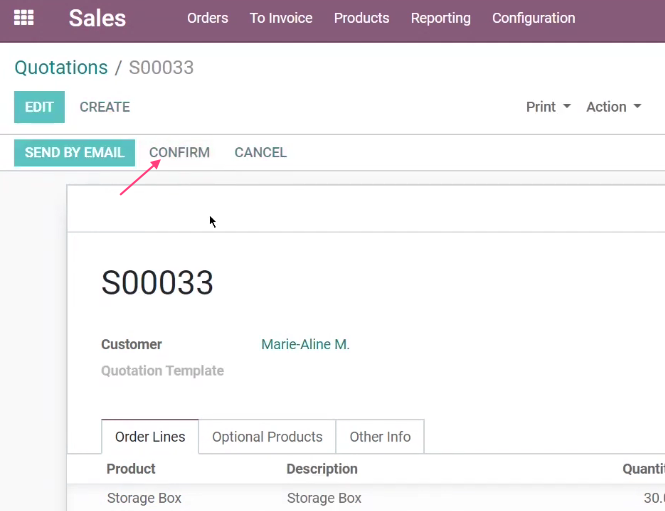
Task: Expand the Print dropdown
Action: coord(548,107)
